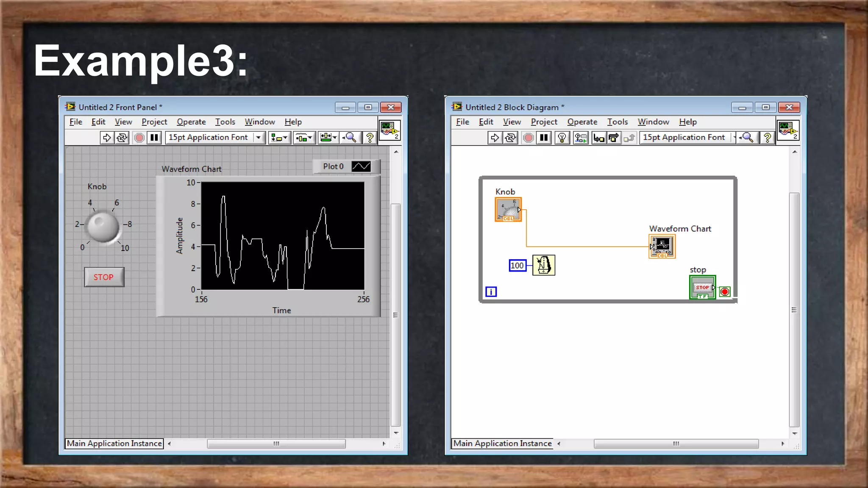Pause execution in Block Diagram toolbar
The height and width of the screenshot is (488, 868).
[x=544, y=138]
